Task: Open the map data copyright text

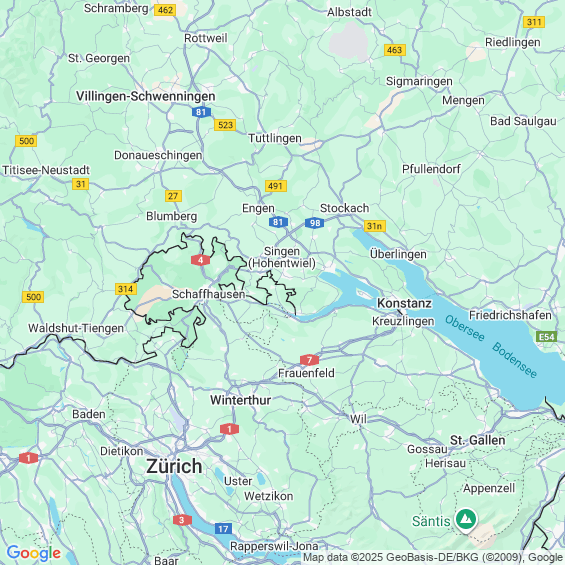Action: pos(433,558)
